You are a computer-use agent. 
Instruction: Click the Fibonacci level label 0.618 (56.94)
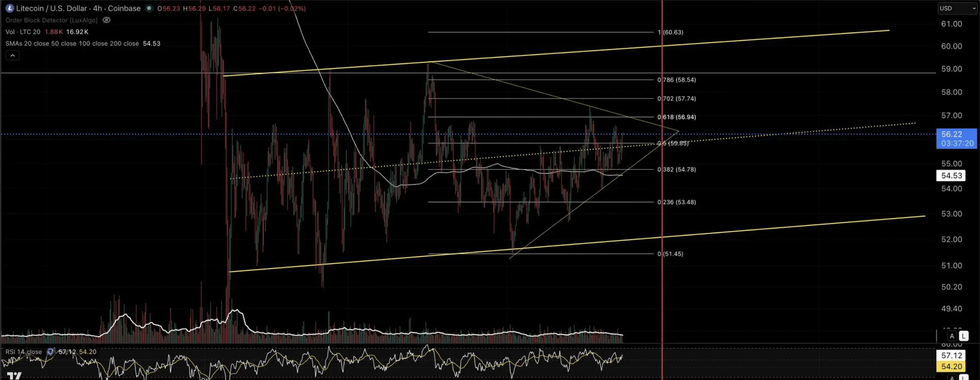coord(677,117)
